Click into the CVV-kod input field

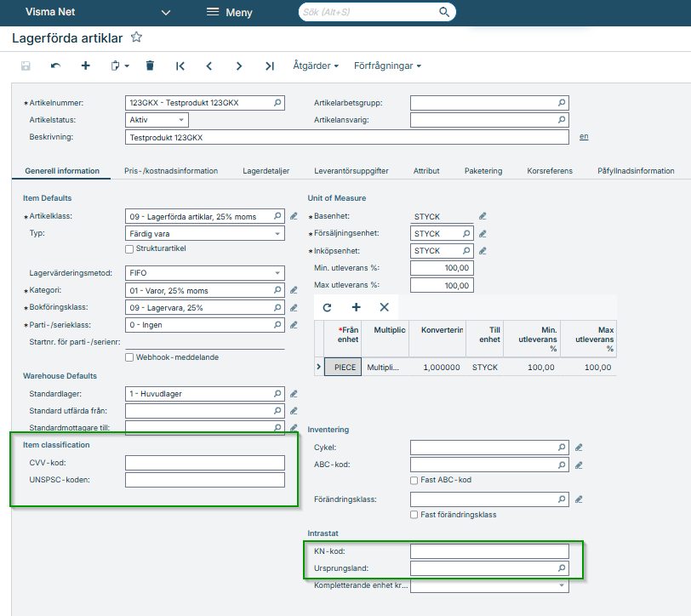pyautogui.click(x=204, y=463)
